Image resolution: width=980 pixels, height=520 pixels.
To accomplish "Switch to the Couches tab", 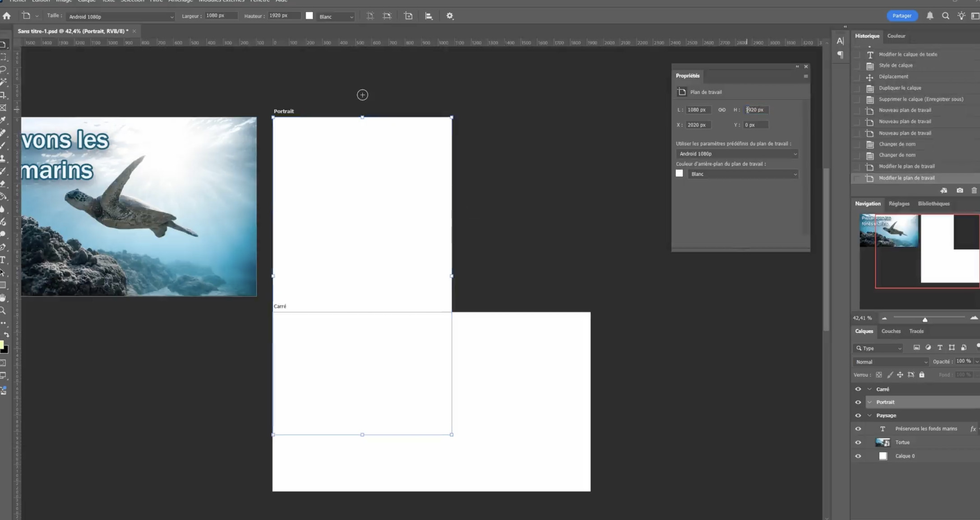I will pyautogui.click(x=891, y=331).
